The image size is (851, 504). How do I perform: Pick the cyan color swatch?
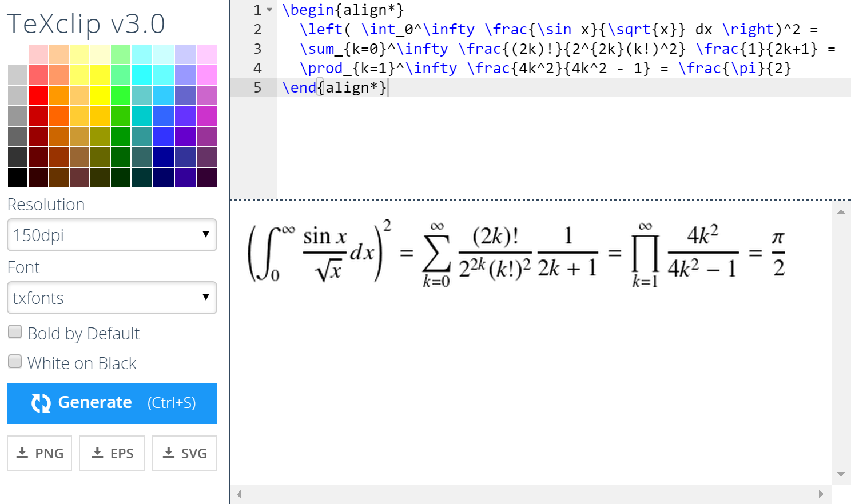(141, 75)
